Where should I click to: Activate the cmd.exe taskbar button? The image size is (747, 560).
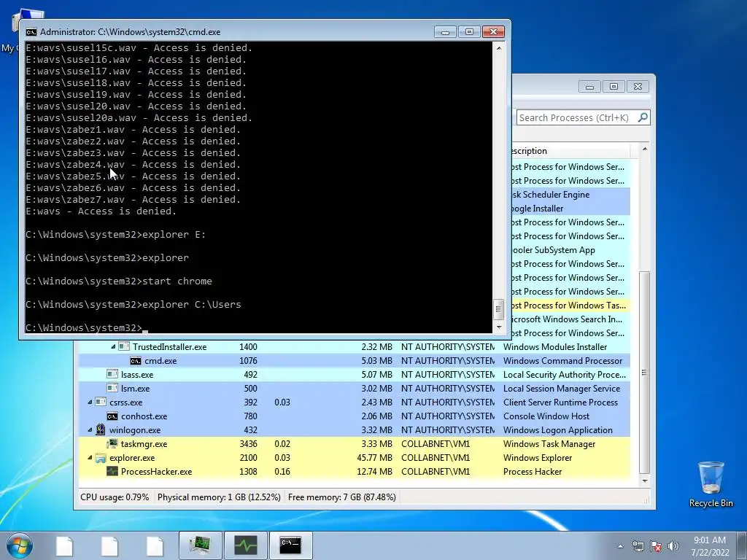coord(290,545)
